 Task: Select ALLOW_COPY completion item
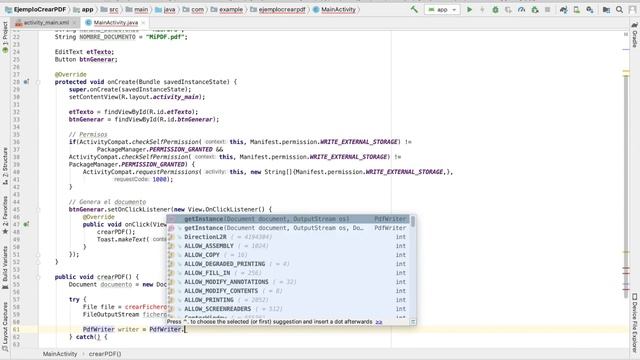pos(288,255)
